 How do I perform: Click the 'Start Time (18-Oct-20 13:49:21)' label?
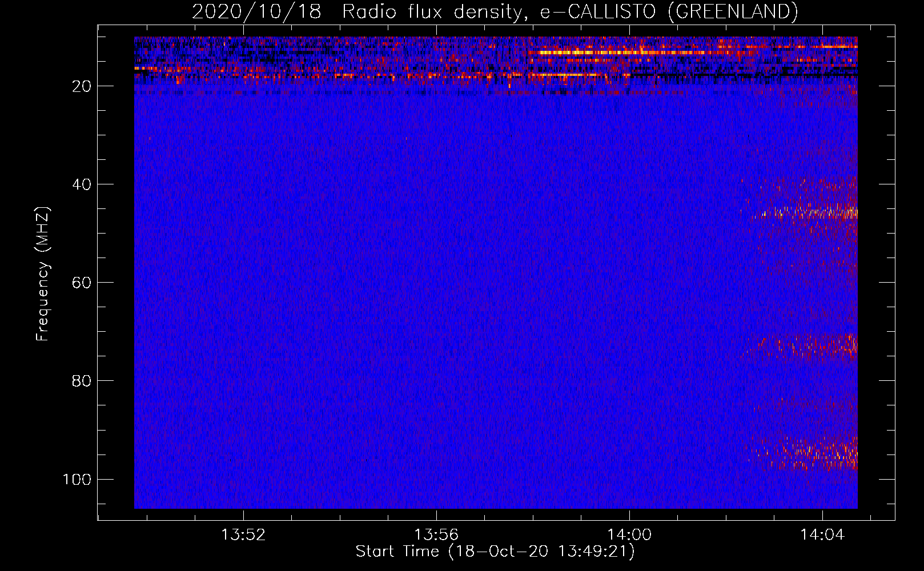[x=495, y=552]
